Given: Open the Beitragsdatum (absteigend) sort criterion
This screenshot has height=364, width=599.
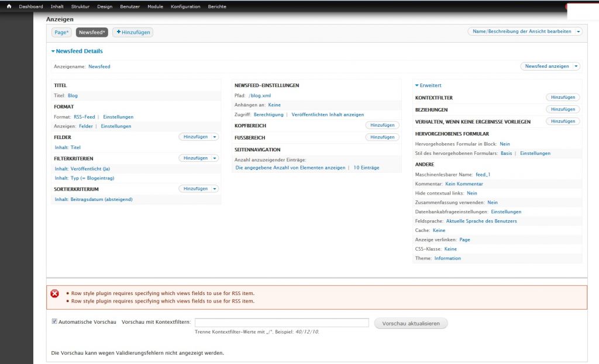Looking at the screenshot, I should [x=94, y=199].
